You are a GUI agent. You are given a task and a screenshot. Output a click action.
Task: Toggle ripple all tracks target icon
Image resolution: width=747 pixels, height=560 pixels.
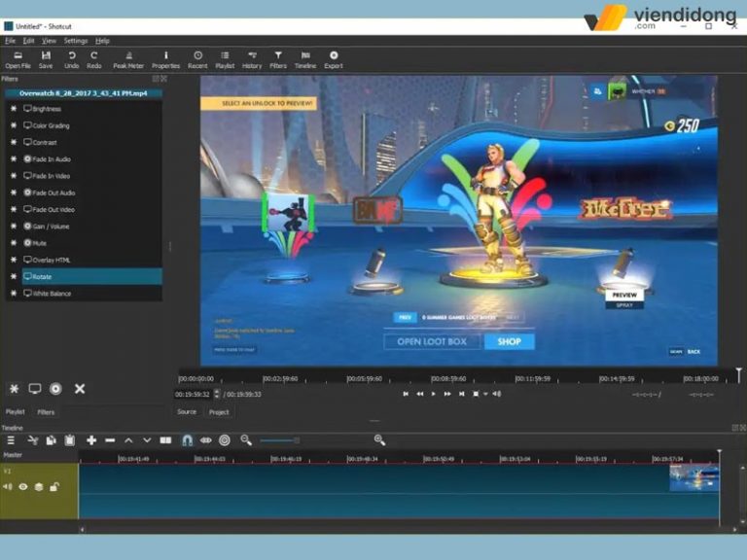pyautogui.click(x=225, y=440)
